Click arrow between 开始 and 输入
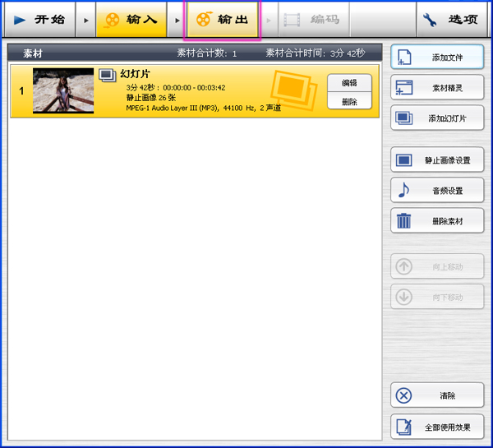The width and height of the screenshot is (493, 448). click(x=85, y=21)
